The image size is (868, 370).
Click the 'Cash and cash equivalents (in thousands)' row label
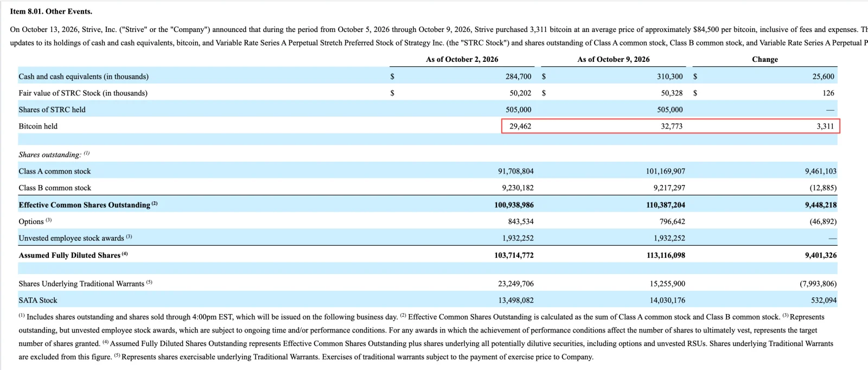tap(84, 76)
